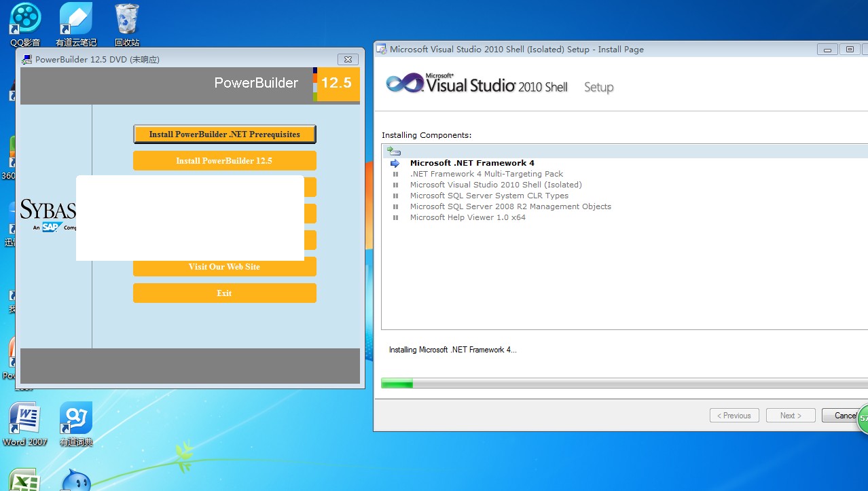Click the Visual Studio Setup title bar icon
This screenshot has width=868, height=491.
382,49
